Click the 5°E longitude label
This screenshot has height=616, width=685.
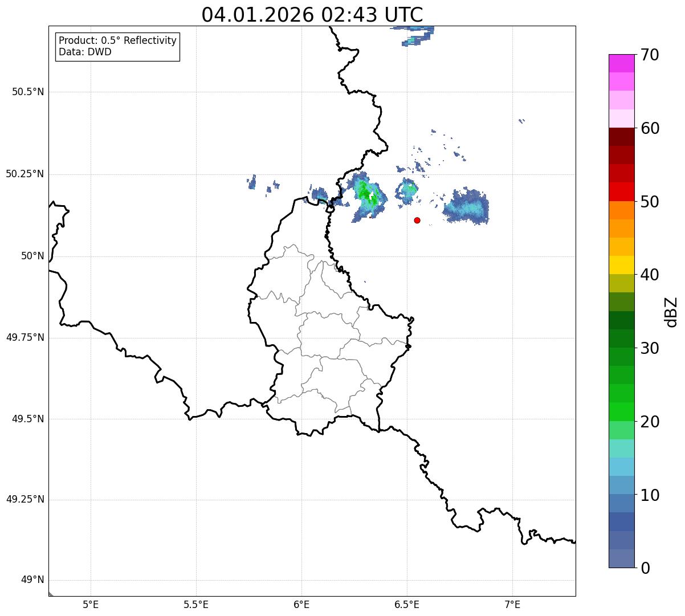(x=91, y=604)
